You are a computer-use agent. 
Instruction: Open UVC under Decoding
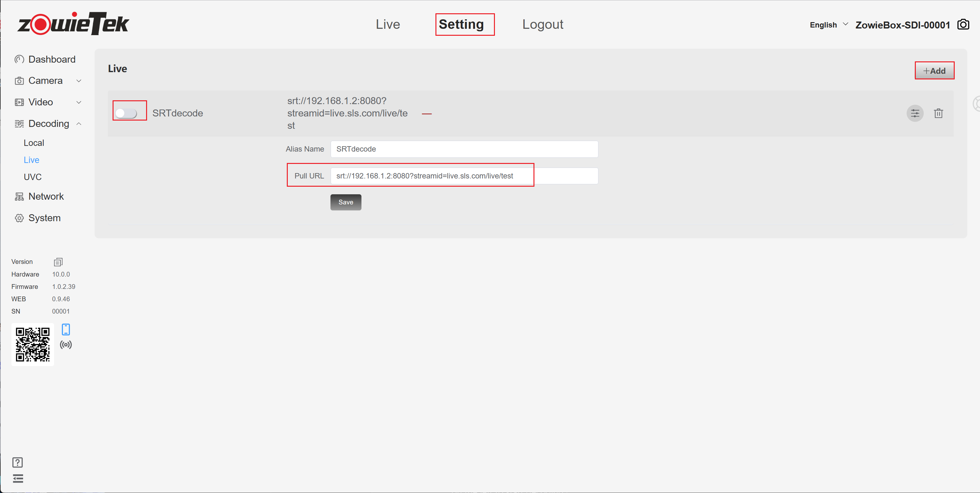click(x=33, y=177)
